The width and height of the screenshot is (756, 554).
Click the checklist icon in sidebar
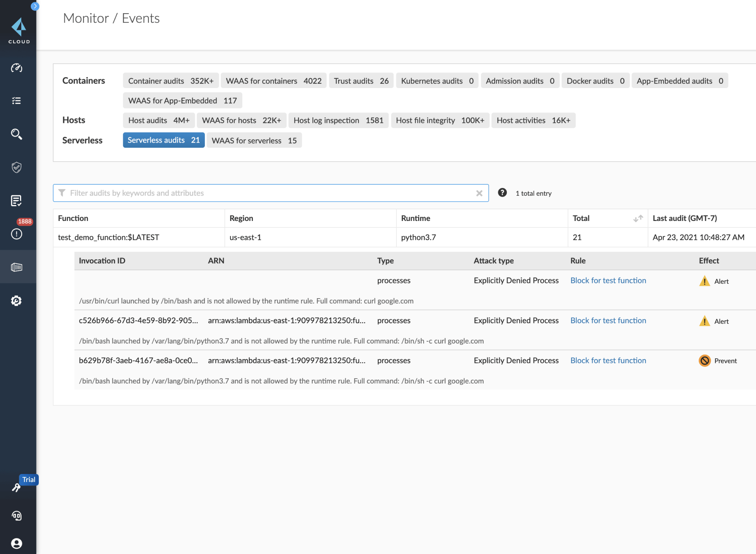(x=16, y=101)
